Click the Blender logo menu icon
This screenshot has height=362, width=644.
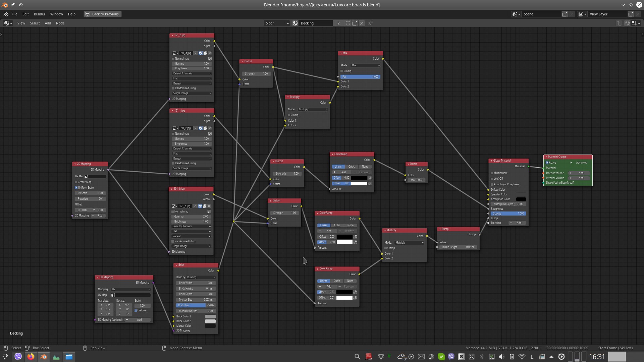coord(6,14)
